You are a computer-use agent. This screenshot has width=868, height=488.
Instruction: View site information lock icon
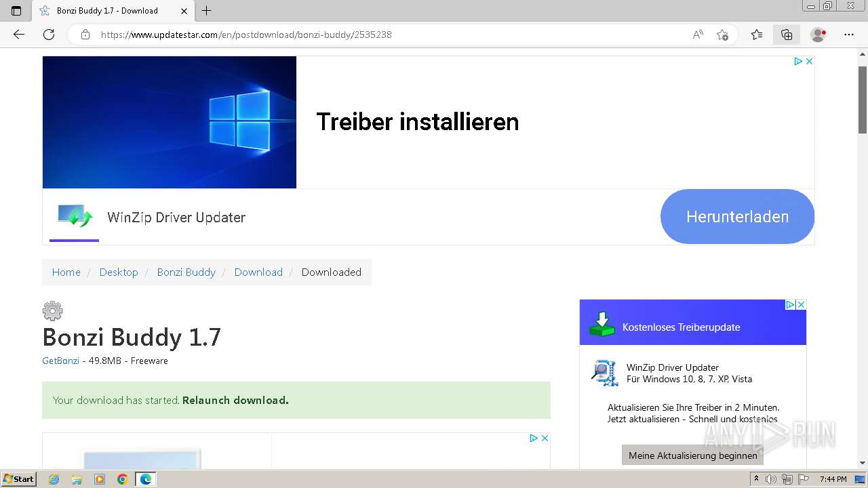tap(85, 35)
